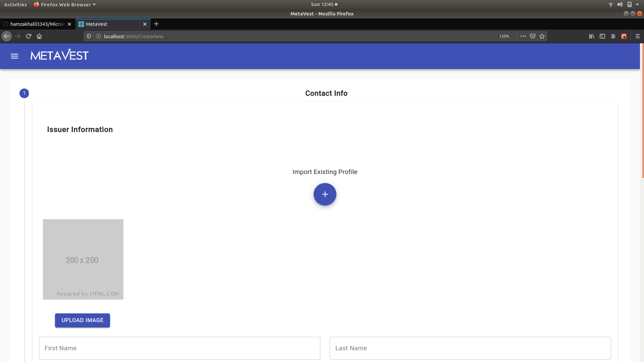Bookmark this page with star icon
644x362 pixels.
pyautogui.click(x=542, y=36)
